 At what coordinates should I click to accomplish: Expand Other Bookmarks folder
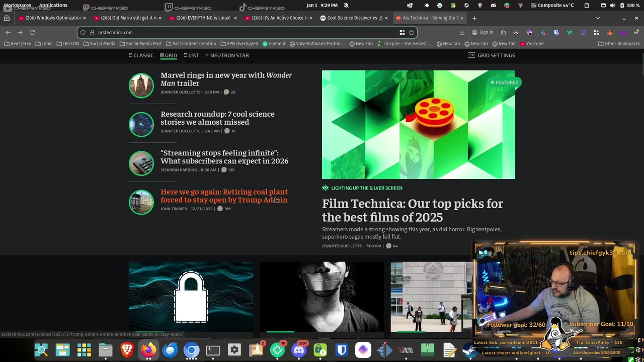[619, 44]
